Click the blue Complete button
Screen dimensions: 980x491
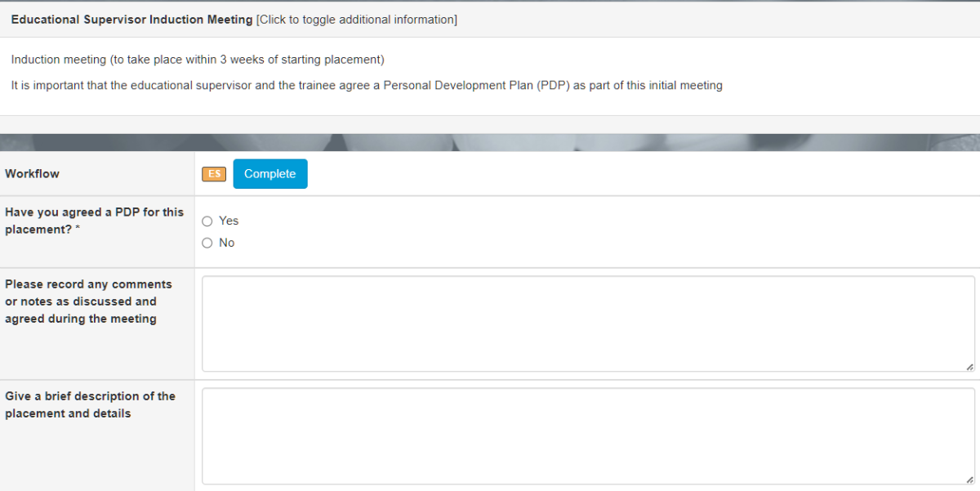(x=270, y=174)
